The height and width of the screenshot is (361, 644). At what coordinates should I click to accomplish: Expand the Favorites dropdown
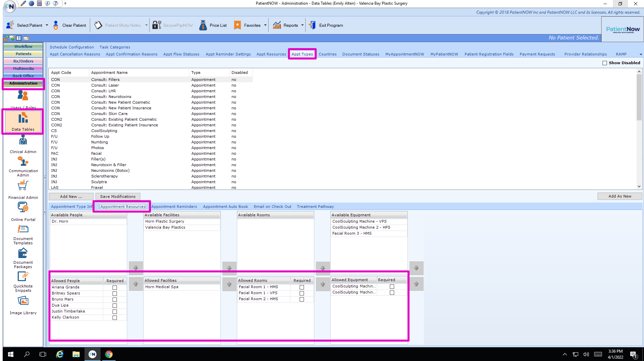click(x=265, y=25)
